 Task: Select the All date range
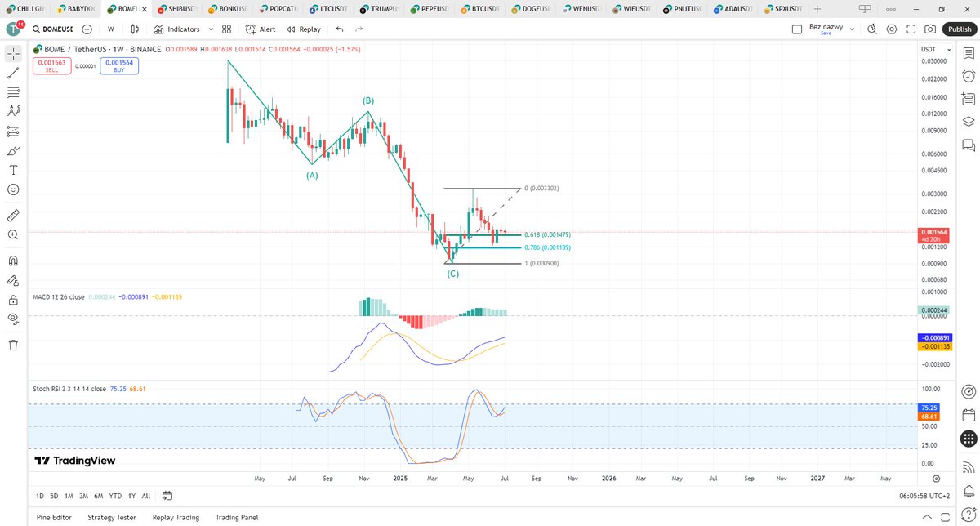coord(145,496)
